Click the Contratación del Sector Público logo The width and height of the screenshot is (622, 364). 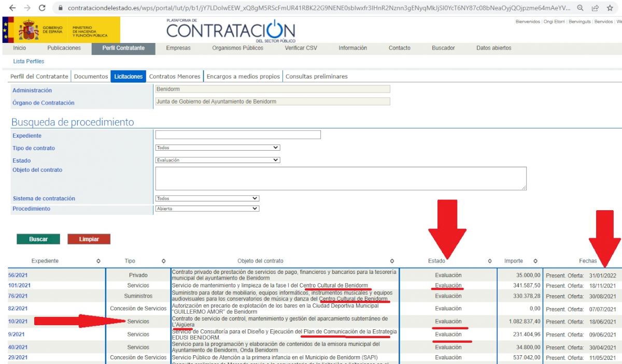tap(230, 31)
